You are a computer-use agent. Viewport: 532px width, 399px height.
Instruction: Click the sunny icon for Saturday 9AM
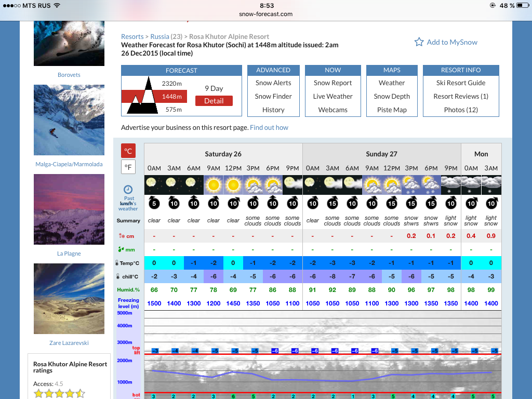(x=214, y=185)
